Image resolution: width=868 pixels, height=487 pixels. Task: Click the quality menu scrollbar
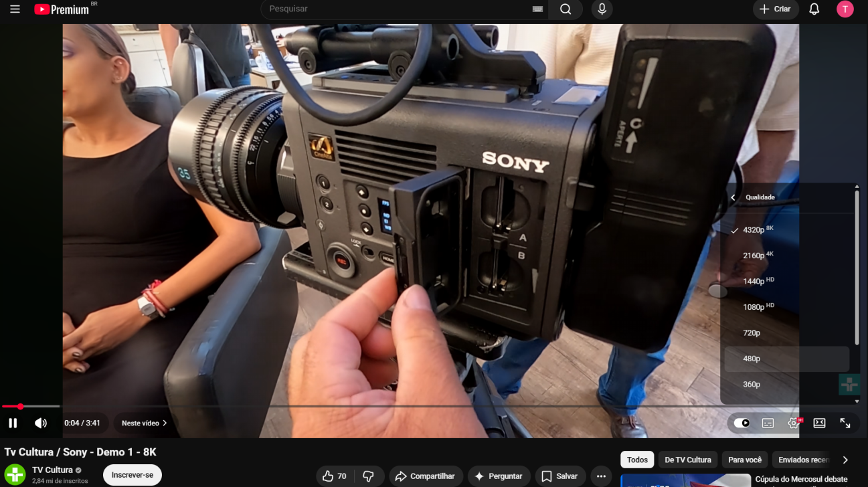[857, 268]
